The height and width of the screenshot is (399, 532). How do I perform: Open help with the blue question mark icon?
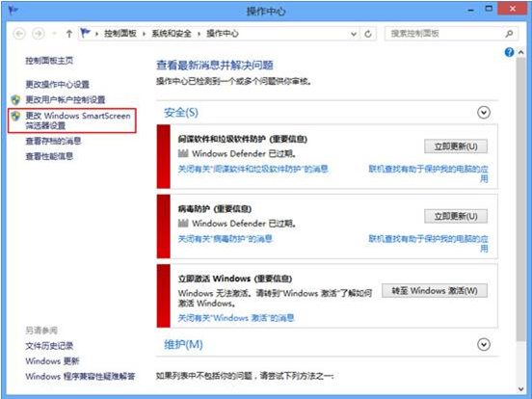tap(509, 52)
